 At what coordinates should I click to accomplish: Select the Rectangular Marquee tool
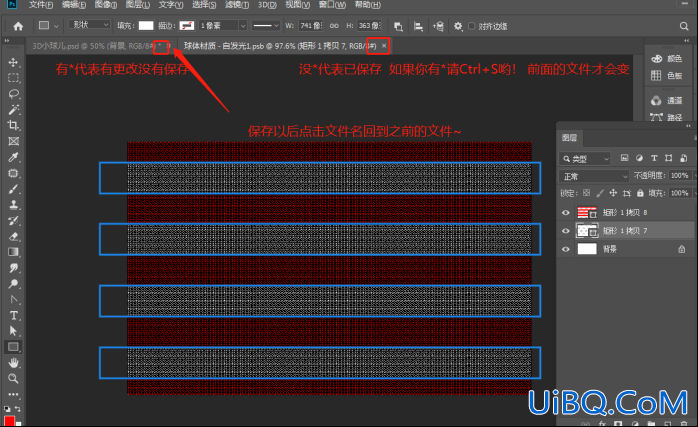point(13,78)
